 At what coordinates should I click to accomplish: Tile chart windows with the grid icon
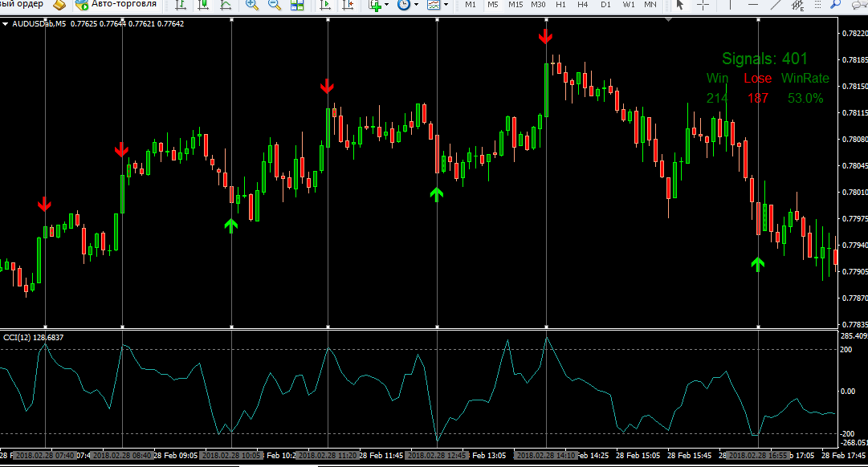pyautogui.click(x=297, y=5)
